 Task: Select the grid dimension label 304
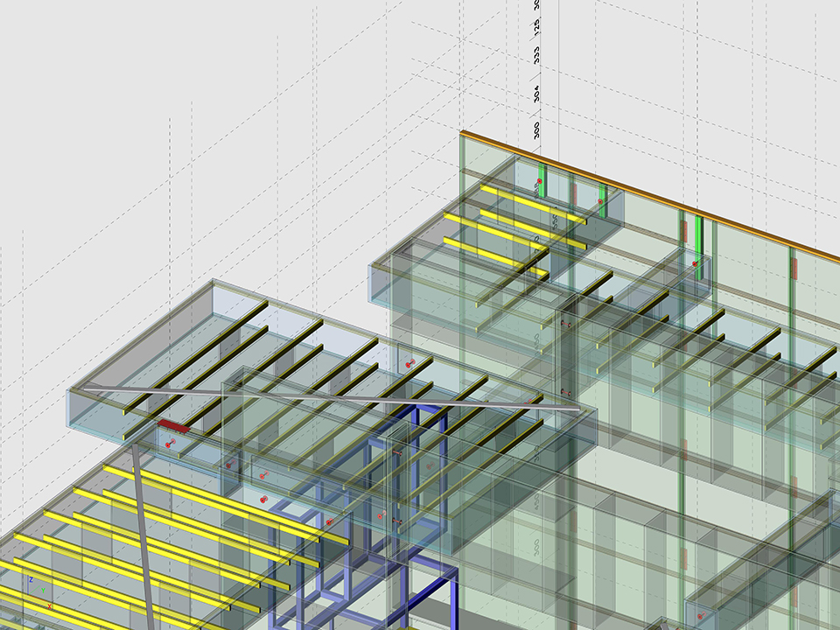tap(536, 93)
